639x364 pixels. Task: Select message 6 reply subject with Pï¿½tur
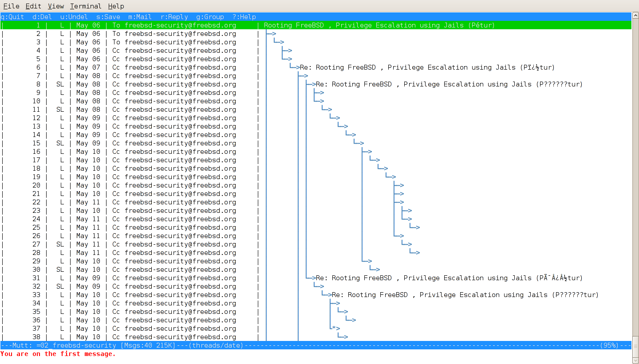pyautogui.click(x=427, y=67)
